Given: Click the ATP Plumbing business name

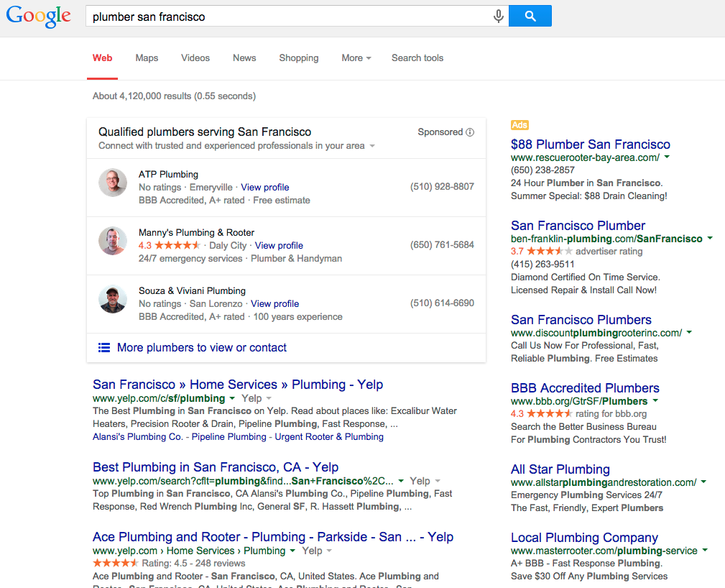Looking at the screenshot, I should tap(168, 175).
